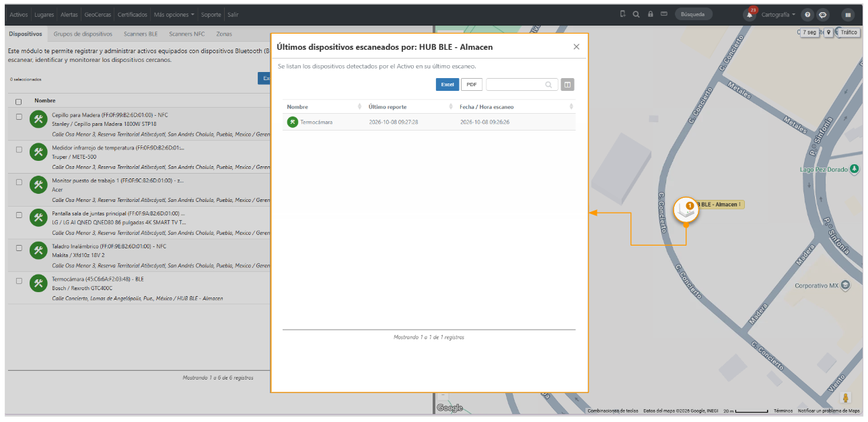Open the Cartografía dropdown
This screenshot has width=868, height=422.
point(778,14)
